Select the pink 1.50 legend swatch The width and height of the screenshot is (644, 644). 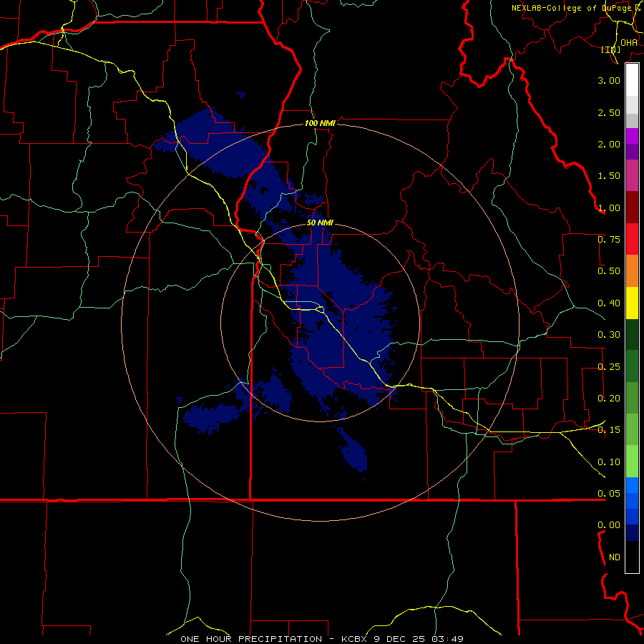coord(632,176)
